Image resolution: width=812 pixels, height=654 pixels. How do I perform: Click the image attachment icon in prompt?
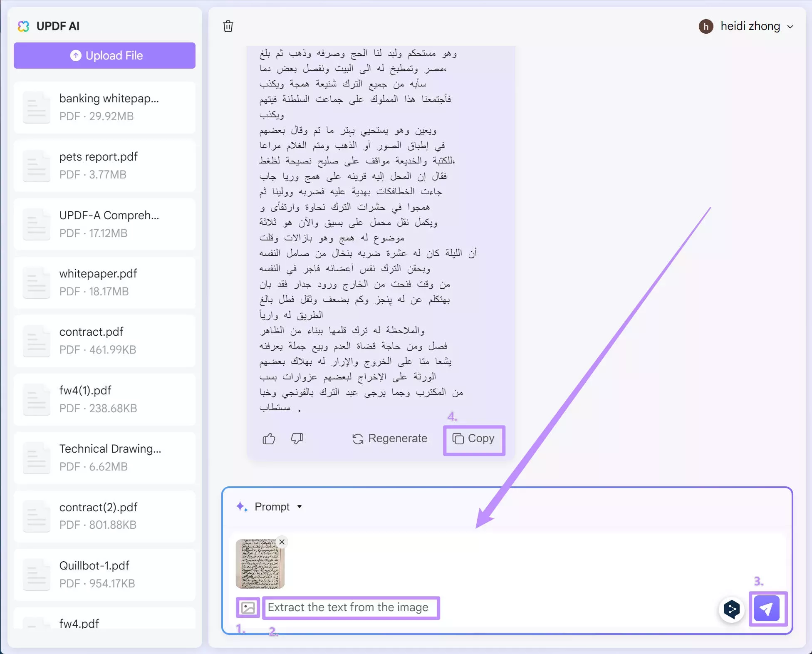[248, 607]
